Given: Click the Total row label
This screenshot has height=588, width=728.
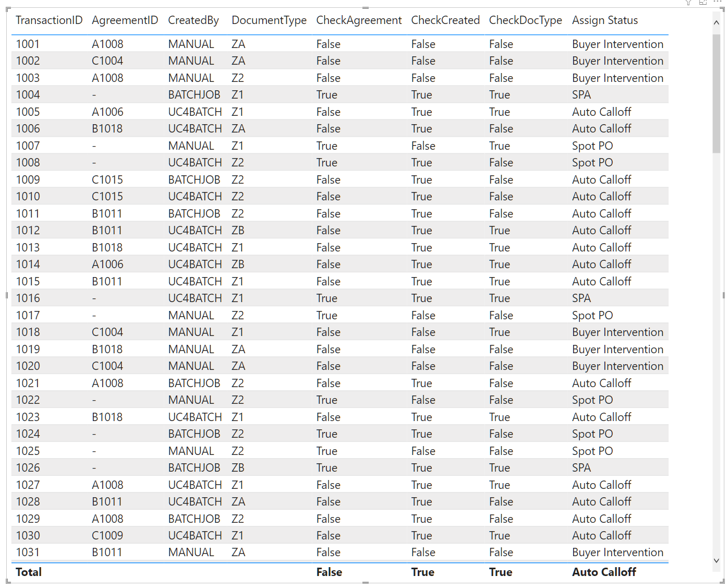Looking at the screenshot, I should coord(29,572).
